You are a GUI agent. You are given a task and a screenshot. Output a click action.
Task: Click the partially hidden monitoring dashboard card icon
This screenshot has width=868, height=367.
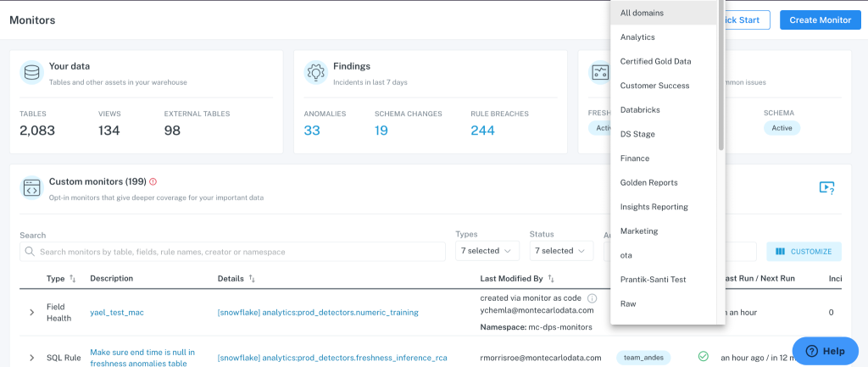[599, 73]
